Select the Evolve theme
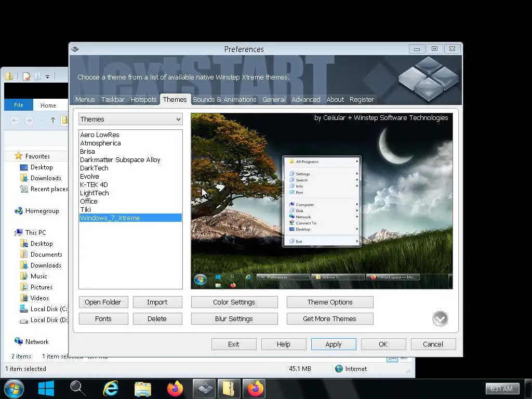Screen dimensions: 532x399 (130, 177)
